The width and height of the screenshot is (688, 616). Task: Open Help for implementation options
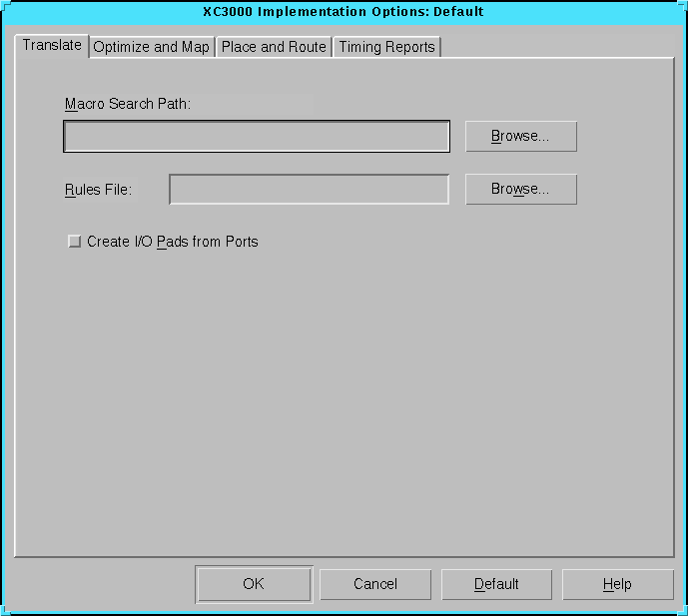(617, 584)
